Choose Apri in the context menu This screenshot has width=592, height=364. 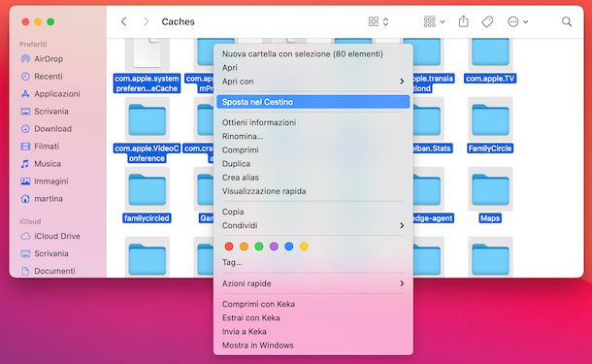[313, 68]
